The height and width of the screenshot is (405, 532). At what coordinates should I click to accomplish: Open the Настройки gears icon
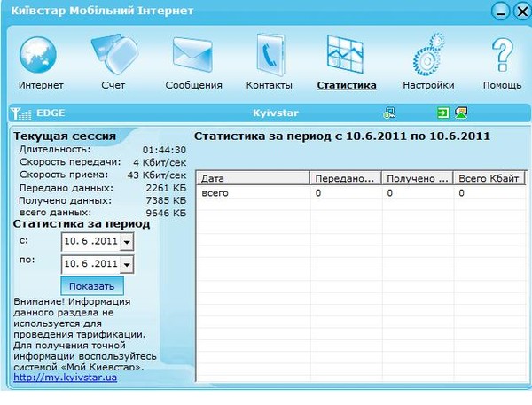point(428,55)
